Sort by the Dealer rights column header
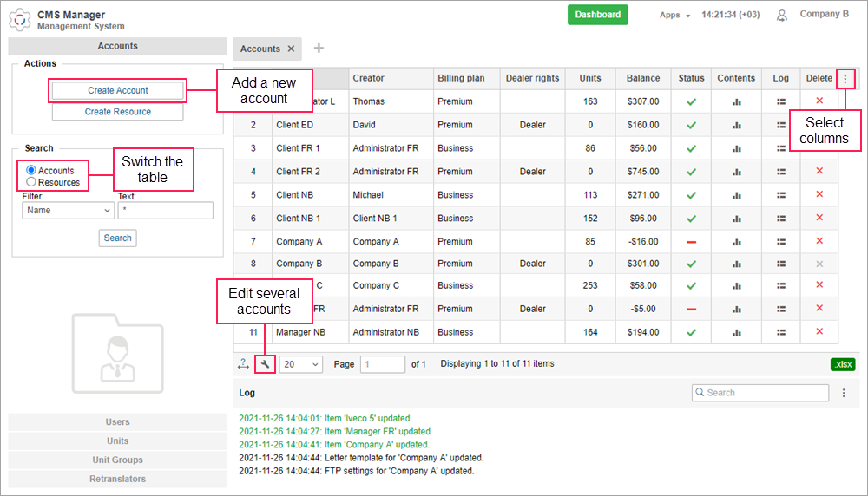The height and width of the screenshot is (496, 868). tap(533, 78)
